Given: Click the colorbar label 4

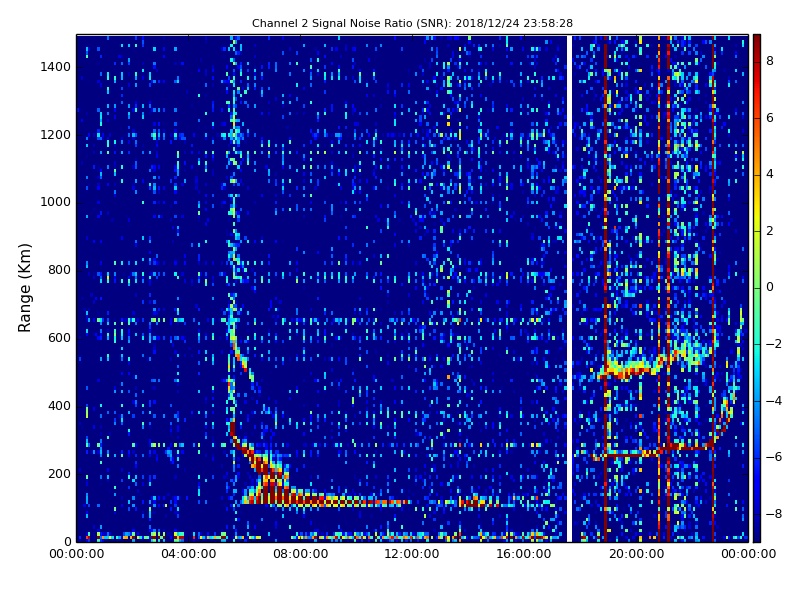Looking at the screenshot, I should point(770,174).
